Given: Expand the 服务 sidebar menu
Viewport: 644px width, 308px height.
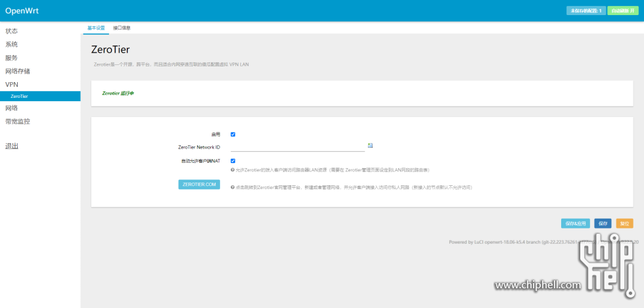Looking at the screenshot, I should coord(12,58).
